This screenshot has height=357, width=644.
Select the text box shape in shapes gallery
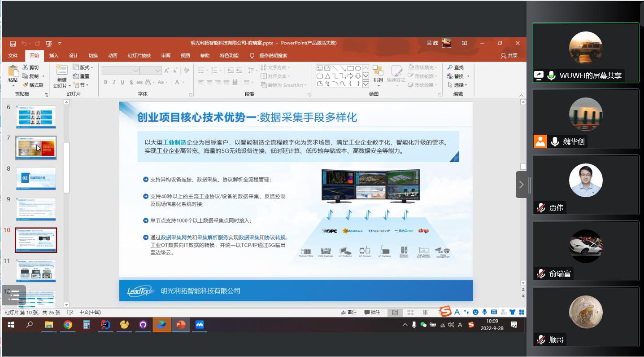[320, 68]
